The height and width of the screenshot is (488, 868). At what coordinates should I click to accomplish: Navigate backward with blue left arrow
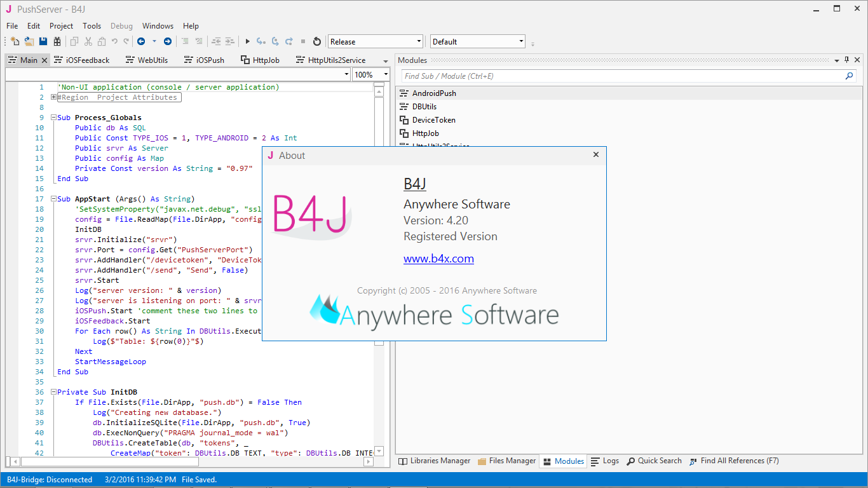click(x=141, y=41)
